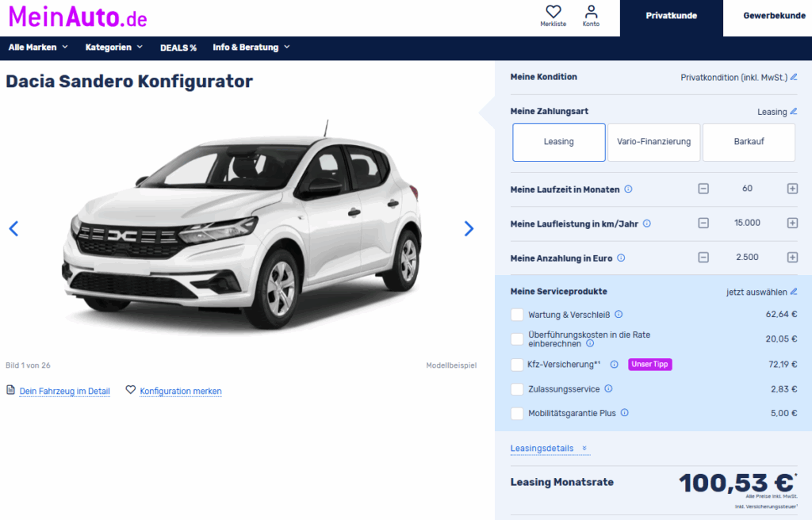Increase Laufzeit in Monaten with plus
This screenshot has height=520, width=812.
(792, 189)
